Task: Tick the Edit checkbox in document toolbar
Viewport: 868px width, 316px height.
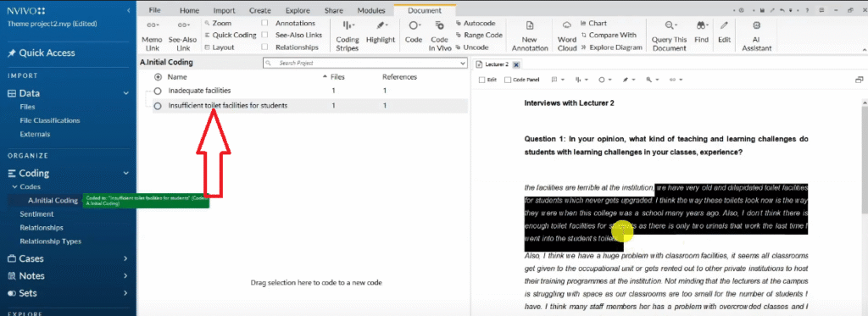Action: pos(481,80)
